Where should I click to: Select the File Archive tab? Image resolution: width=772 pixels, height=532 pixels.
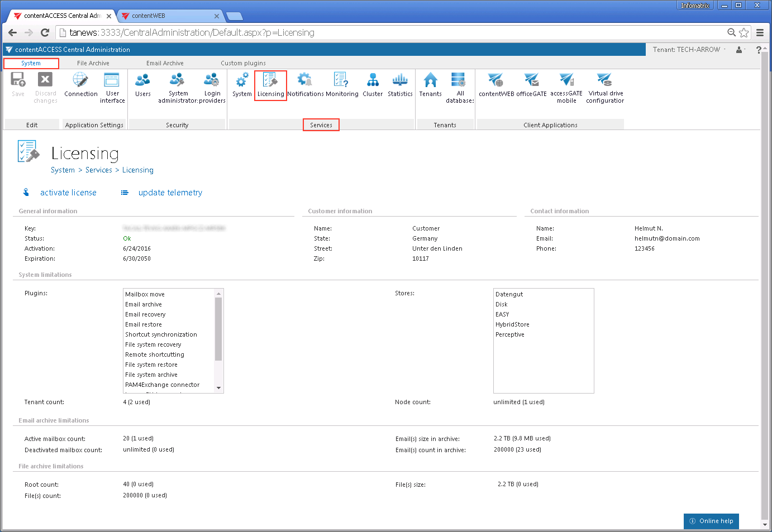tap(93, 63)
